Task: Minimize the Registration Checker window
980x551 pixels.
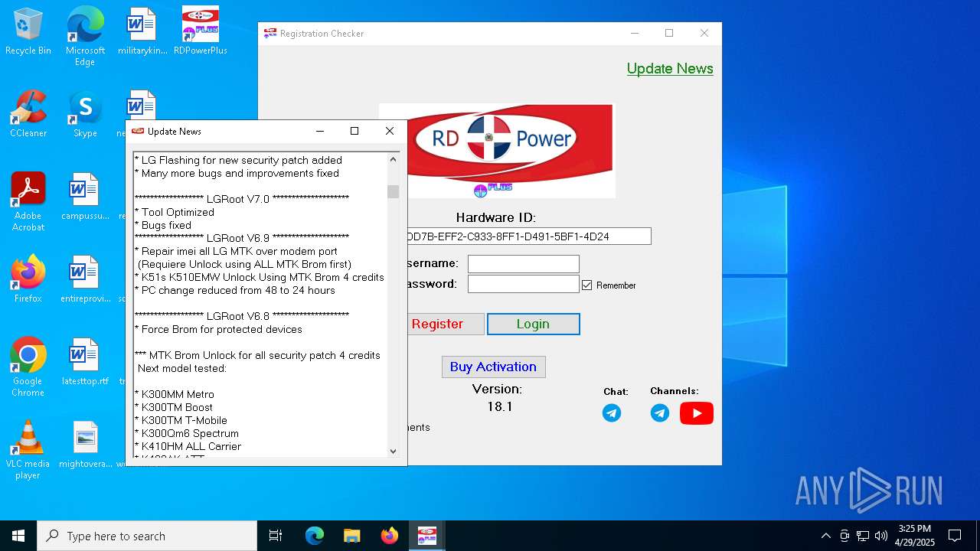Action: tap(635, 33)
